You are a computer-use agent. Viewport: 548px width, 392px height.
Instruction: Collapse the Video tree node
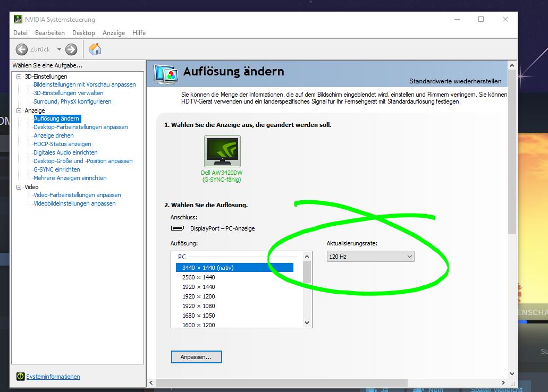19,187
